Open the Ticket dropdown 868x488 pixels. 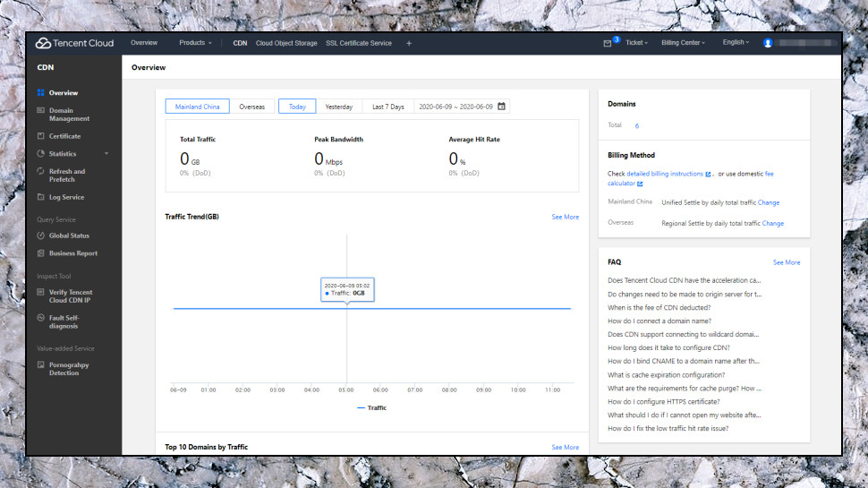pyautogui.click(x=636, y=43)
